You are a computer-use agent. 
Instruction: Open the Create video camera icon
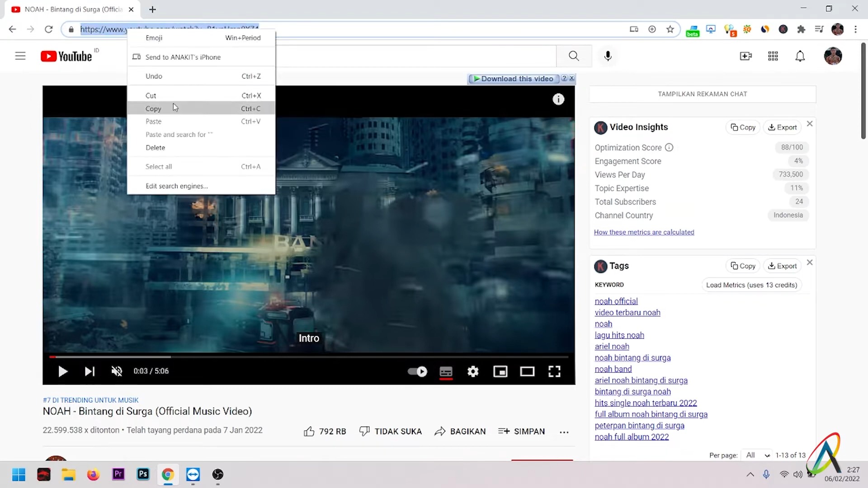coord(745,56)
